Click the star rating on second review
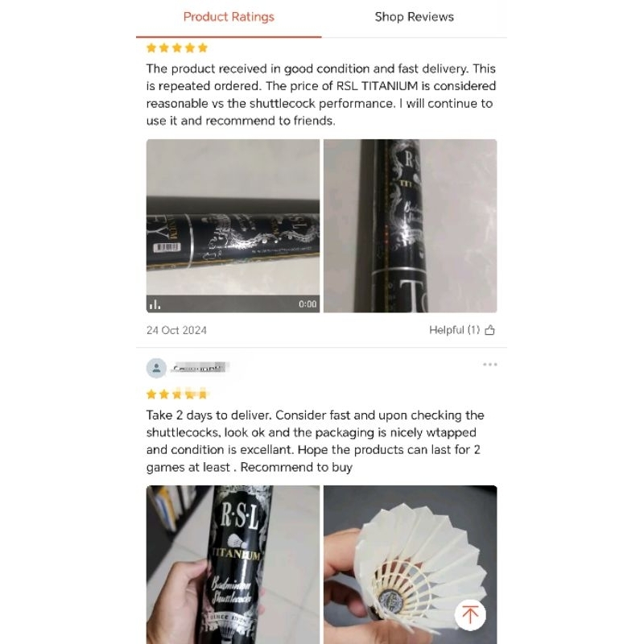 (x=177, y=394)
